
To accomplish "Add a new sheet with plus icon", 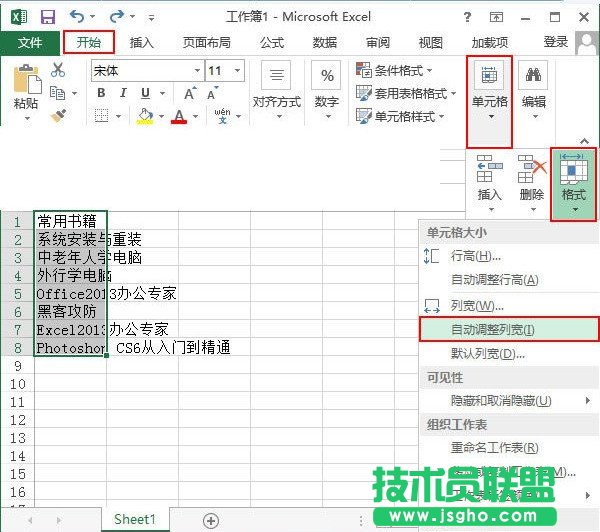I will 211,521.
